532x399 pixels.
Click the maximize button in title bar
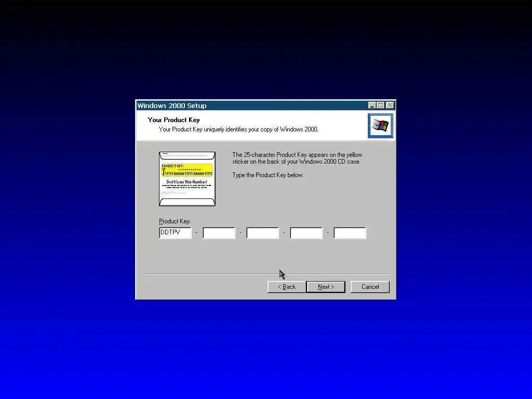tap(381, 105)
